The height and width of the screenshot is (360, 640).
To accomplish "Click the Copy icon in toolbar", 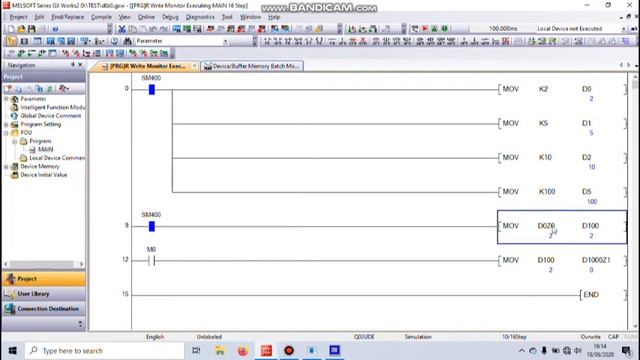I will click(132, 29).
